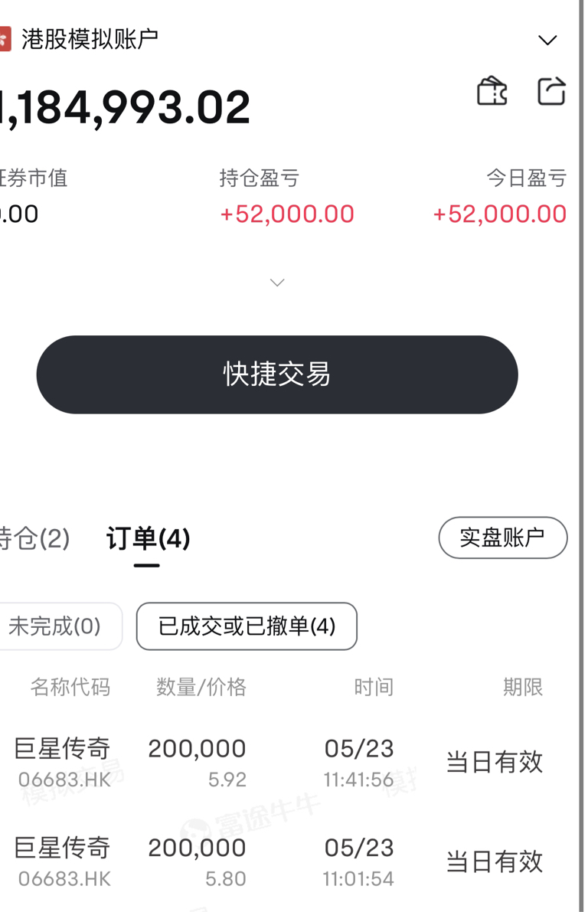Tap the 时间 column header
The width and height of the screenshot is (588, 912).
(374, 687)
